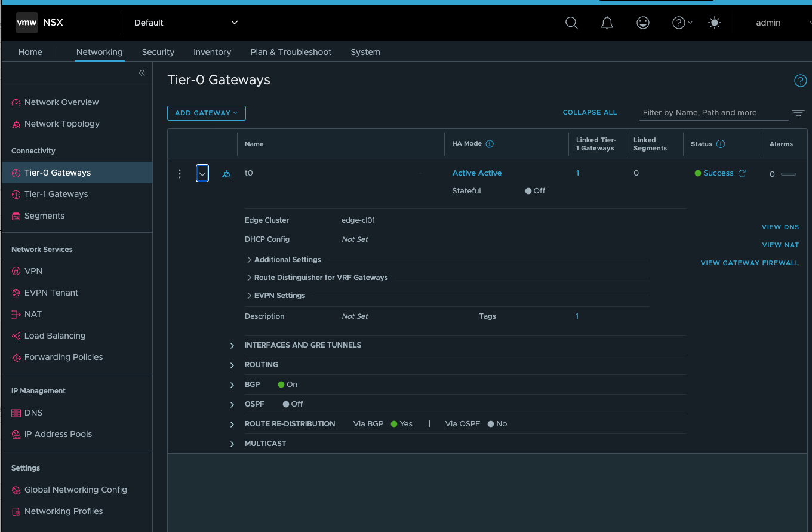The width and height of the screenshot is (812, 532).
Task: Open the notifications bell
Action: [x=607, y=23]
